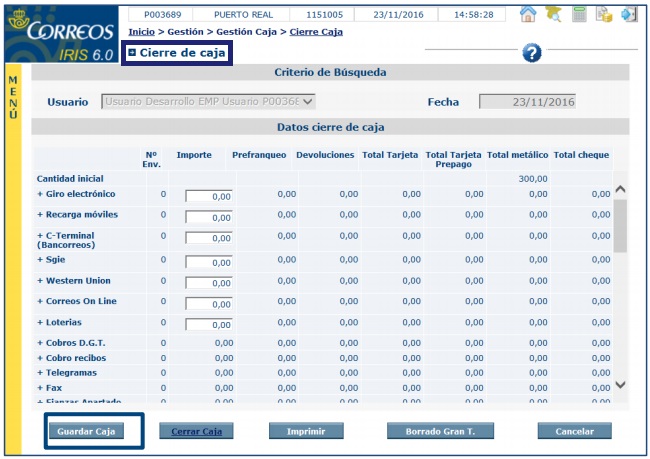Screen dimensions: 650x459
Task: Open the calculator icon
Action: [579, 15]
